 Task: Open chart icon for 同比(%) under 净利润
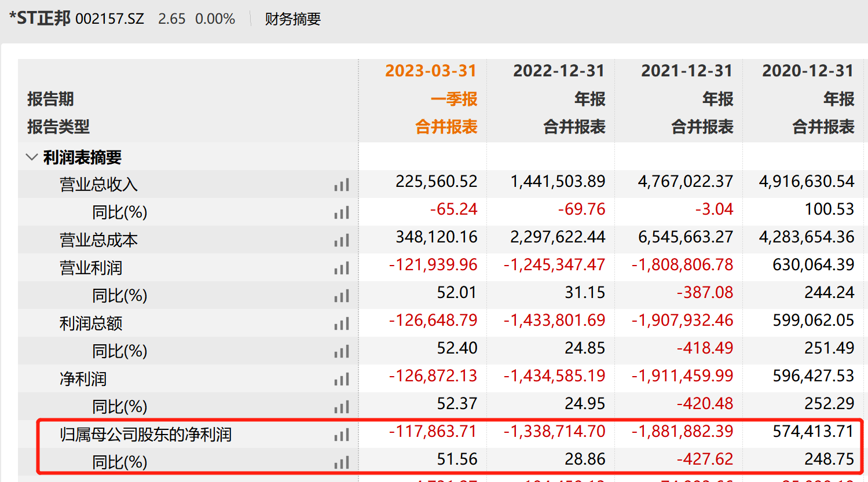[x=342, y=407]
